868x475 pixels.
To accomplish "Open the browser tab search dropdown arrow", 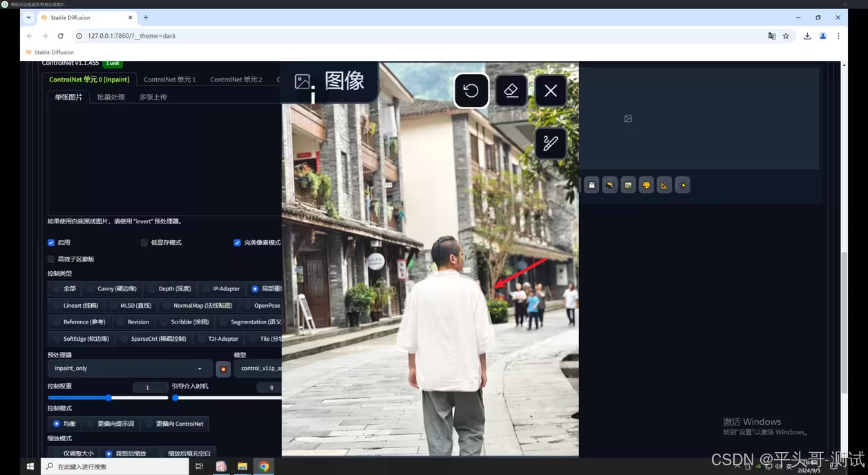I will pyautogui.click(x=28, y=17).
